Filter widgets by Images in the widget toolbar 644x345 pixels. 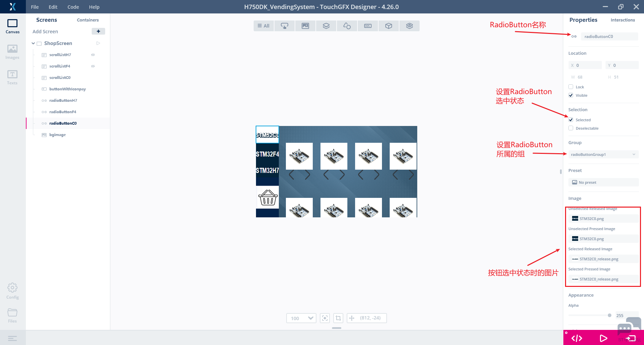click(x=305, y=26)
